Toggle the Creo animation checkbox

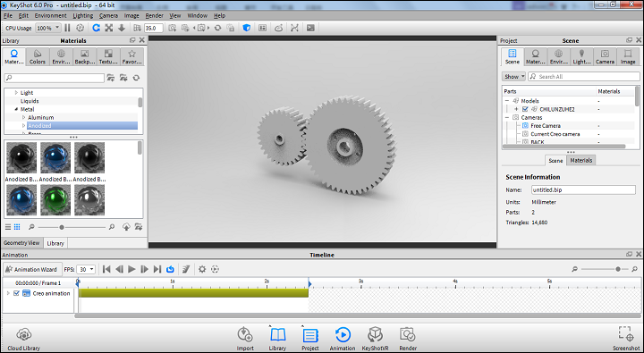[x=16, y=293]
